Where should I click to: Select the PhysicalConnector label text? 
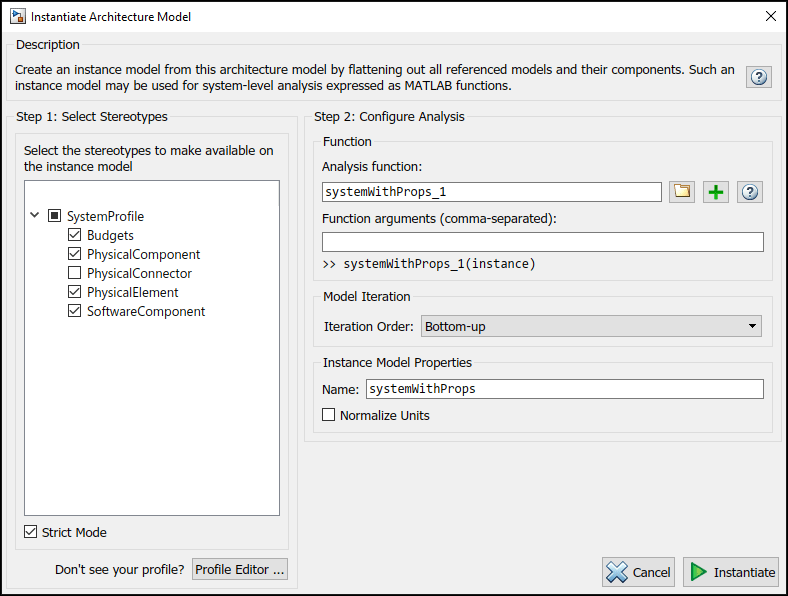click(x=139, y=273)
